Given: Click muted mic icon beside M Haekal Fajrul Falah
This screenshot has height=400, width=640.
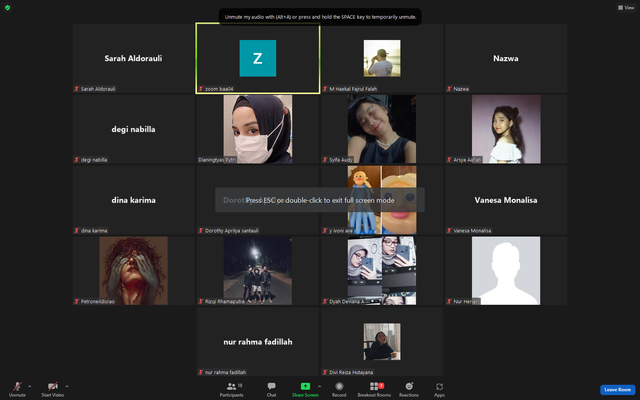Looking at the screenshot, I should point(325,89).
